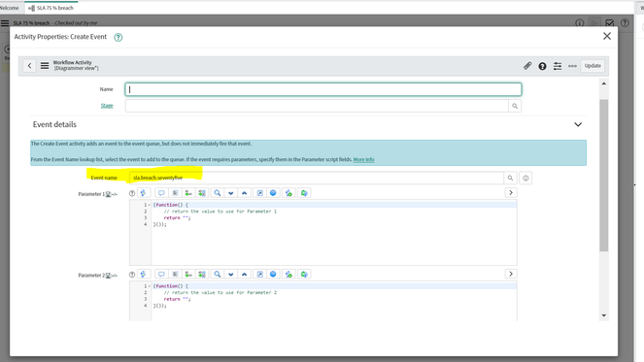The image size is (644, 362).
Task: Click Replace in Parameter 2 toolbar
Action: pyautogui.click(x=188, y=274)
